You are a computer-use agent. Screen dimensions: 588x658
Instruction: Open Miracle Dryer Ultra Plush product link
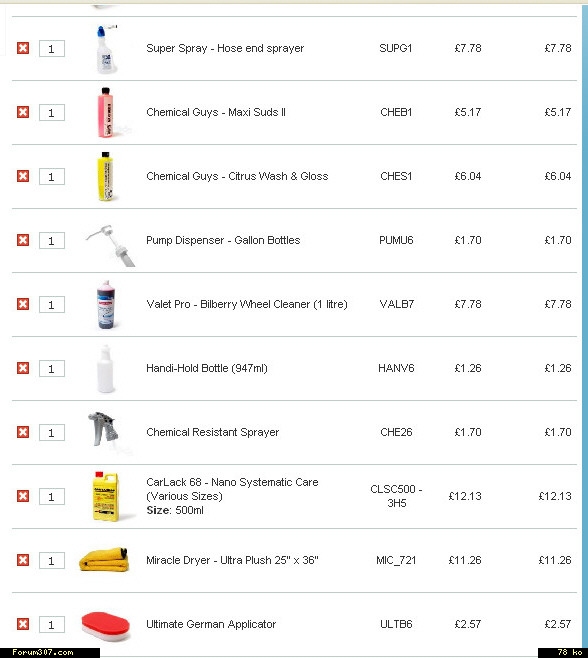(232, 560)
